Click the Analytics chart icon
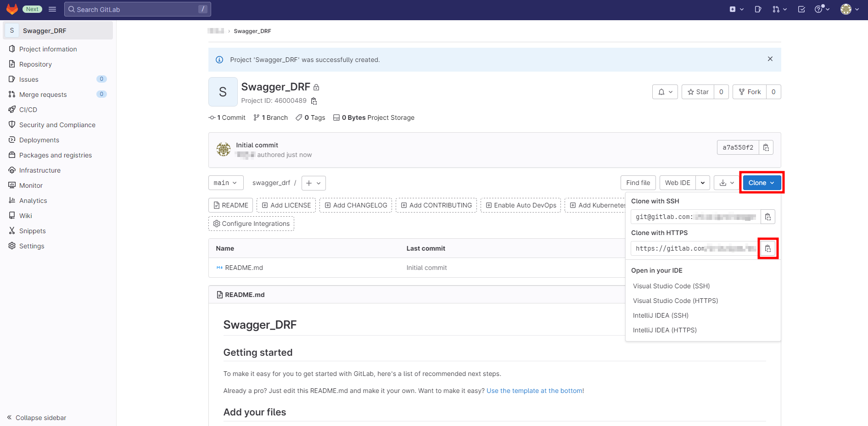Viewport: 868px width, 426px height. point(12,200)
